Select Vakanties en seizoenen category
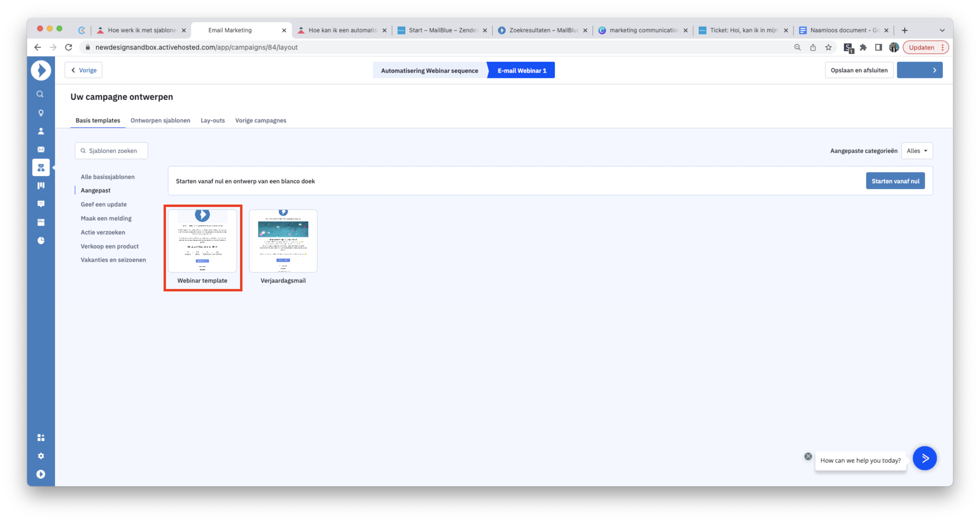This screenshot has height=522, width=980. [x=113, y=260]
